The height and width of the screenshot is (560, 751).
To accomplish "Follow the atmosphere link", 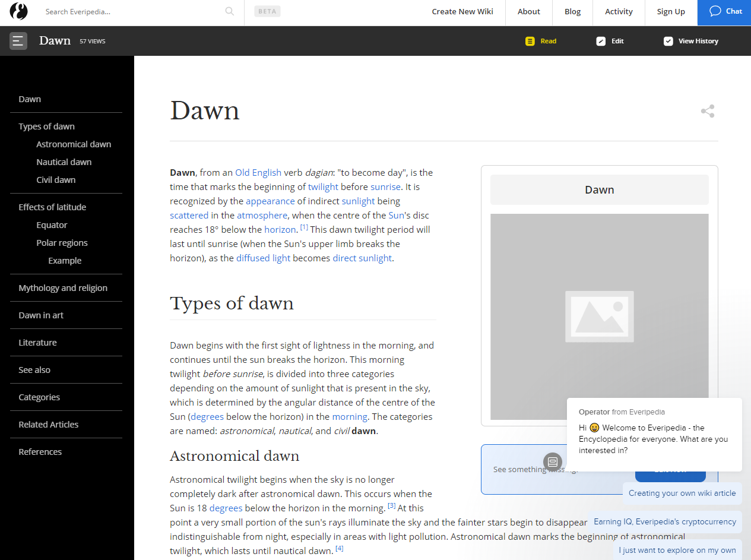I will [x=262, y=216].
